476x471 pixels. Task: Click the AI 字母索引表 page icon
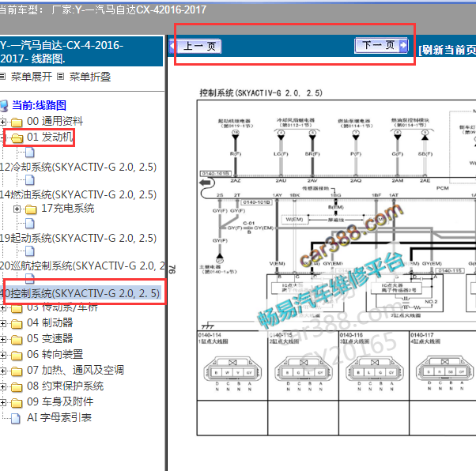[x=16, y=418]
